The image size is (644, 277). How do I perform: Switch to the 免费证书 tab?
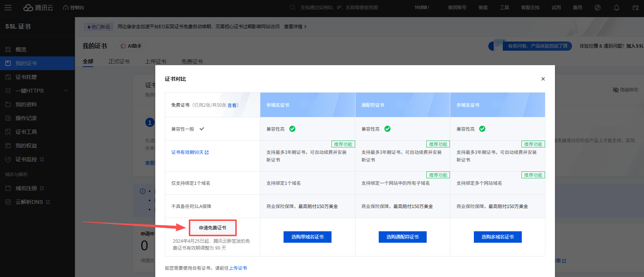192,61
